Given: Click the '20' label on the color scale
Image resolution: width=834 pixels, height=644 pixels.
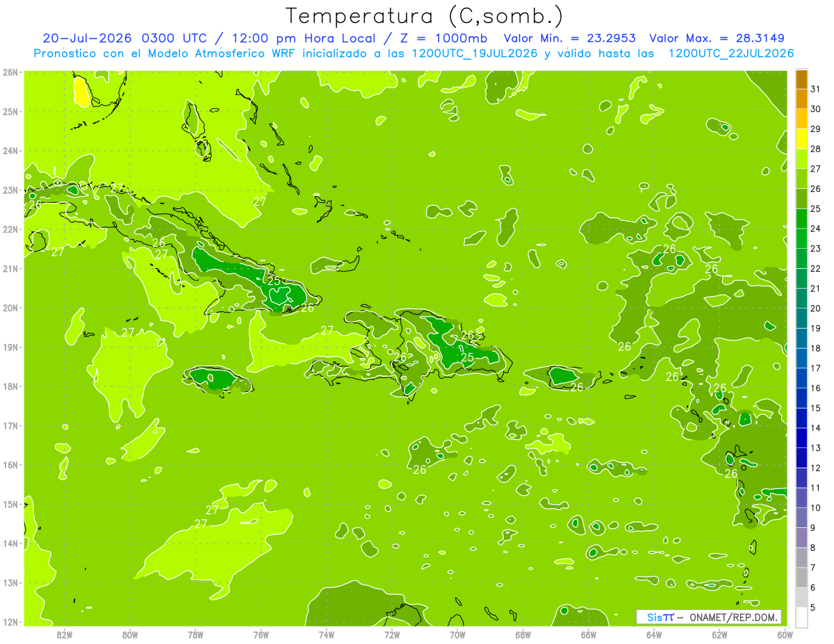Looking at the screenshot, I should coord(815,308).
